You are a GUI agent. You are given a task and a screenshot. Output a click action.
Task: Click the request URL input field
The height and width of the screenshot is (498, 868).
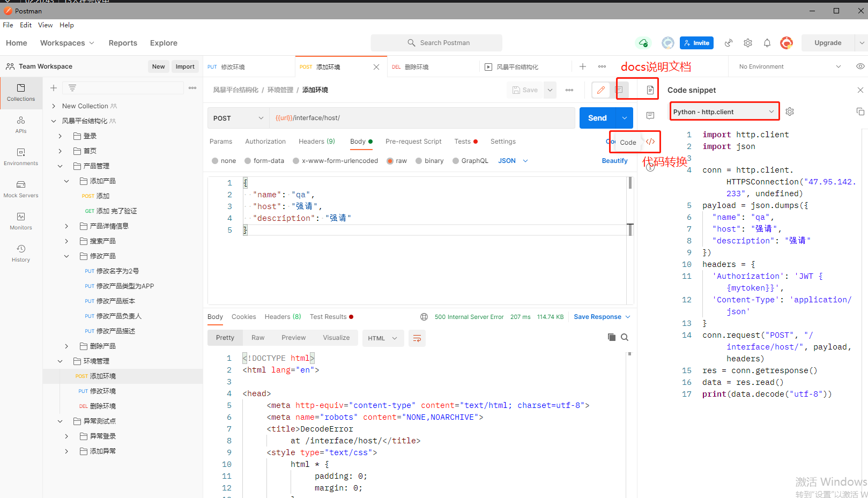[422, 118]
